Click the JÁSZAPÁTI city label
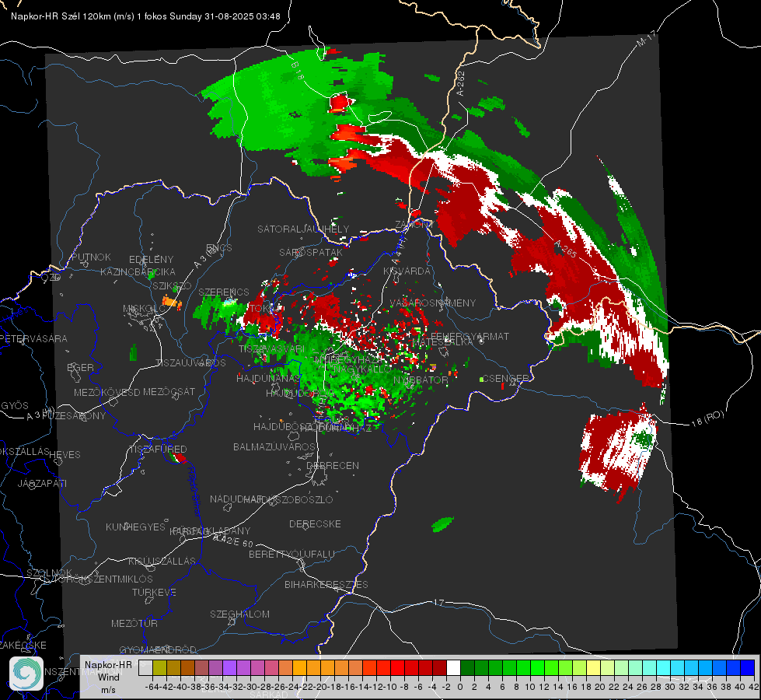 coord(42,483)
